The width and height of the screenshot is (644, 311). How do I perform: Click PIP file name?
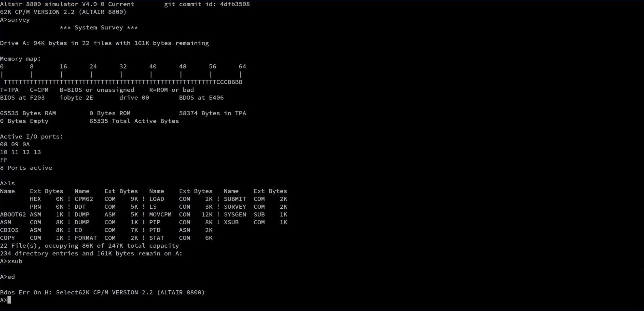pos(155,222)
